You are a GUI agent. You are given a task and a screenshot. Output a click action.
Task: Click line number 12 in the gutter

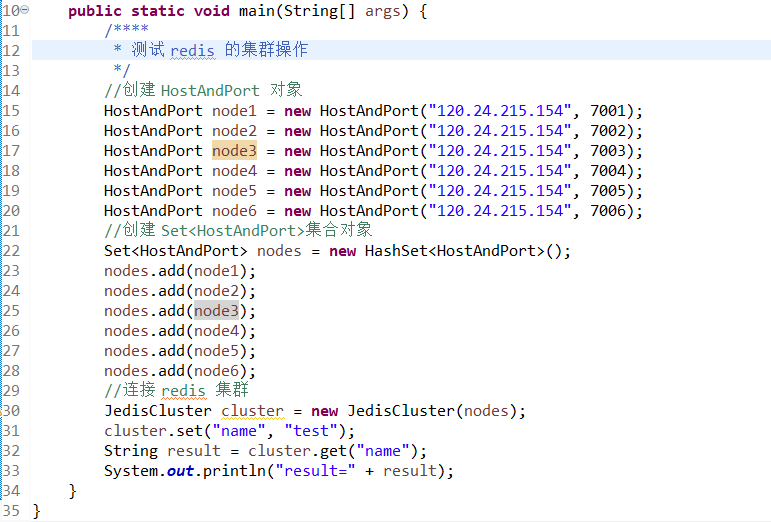click(11, 51)
